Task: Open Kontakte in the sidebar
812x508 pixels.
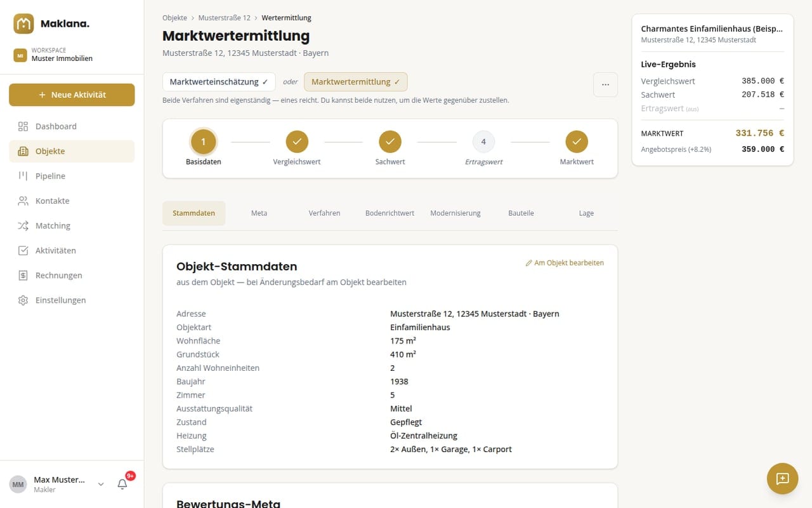Action: pyautogui.click(x=72, y=201)
